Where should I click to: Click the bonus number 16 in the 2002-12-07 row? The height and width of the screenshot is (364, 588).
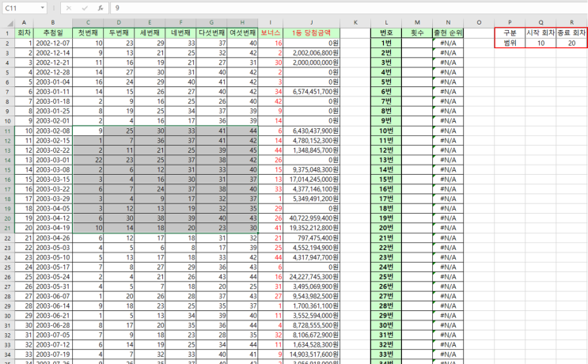coord(271,43)
